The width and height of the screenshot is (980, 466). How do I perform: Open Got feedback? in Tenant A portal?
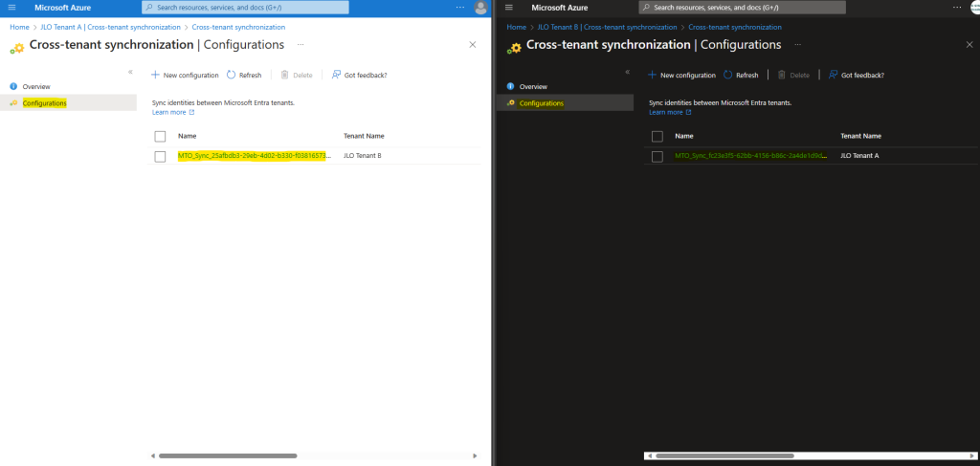click(x=360, y=75)
